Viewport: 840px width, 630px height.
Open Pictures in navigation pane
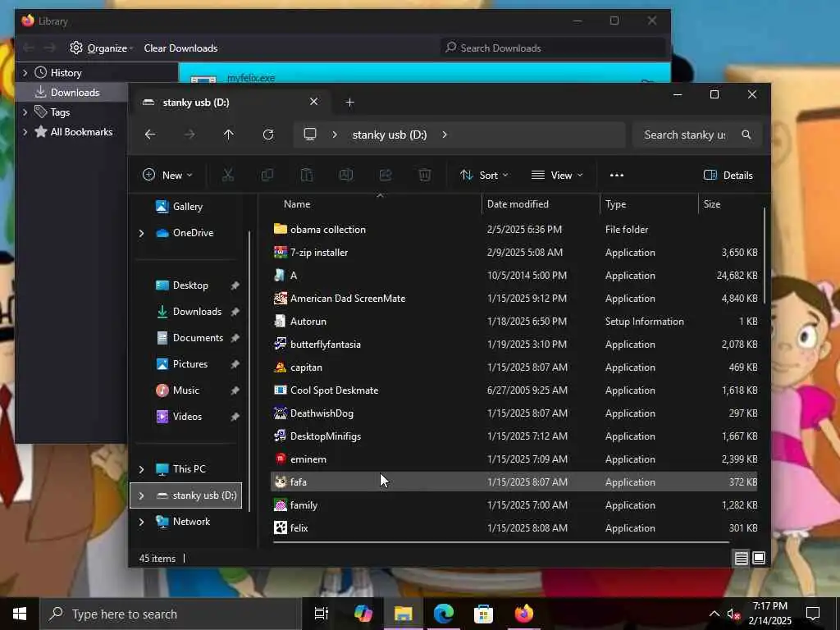[190, 363]
